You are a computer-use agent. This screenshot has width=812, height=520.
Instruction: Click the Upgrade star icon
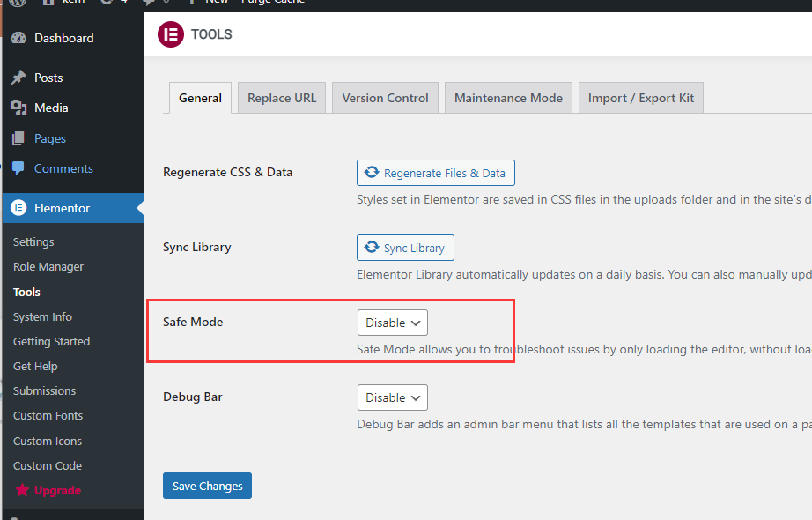pos(22,490)
